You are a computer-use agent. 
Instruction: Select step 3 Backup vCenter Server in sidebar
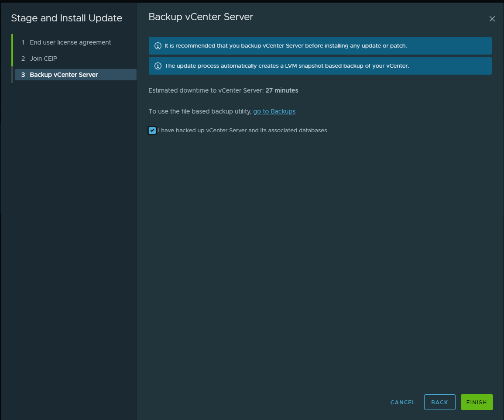coord(64,75)
